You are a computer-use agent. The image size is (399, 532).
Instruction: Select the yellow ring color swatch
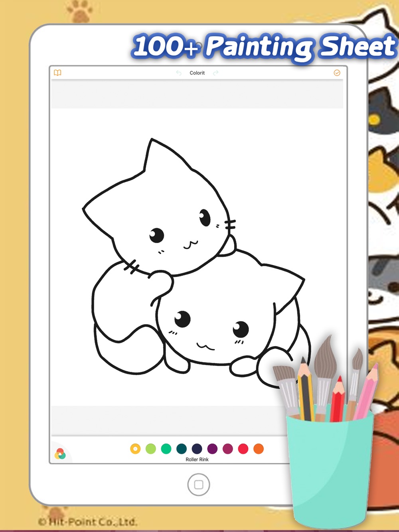135,449
